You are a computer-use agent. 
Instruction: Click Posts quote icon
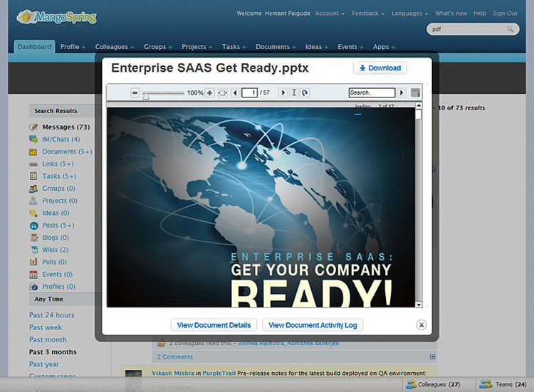point(33,226)
